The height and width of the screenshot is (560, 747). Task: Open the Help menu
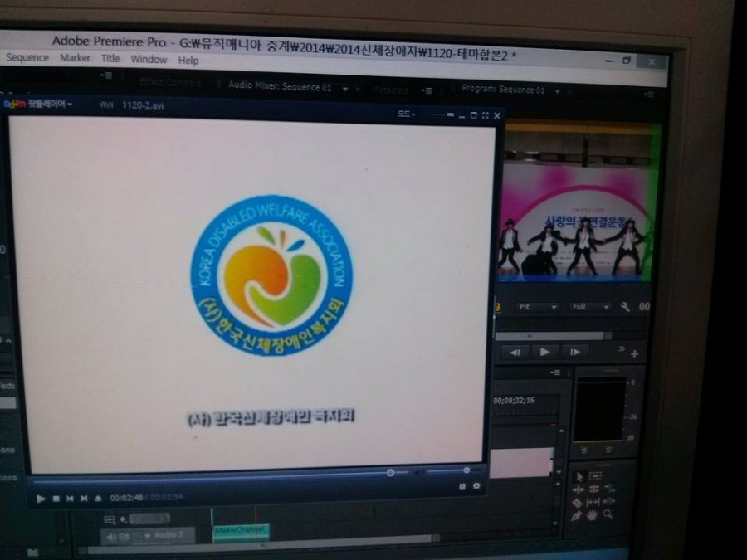tap(188, 61)
